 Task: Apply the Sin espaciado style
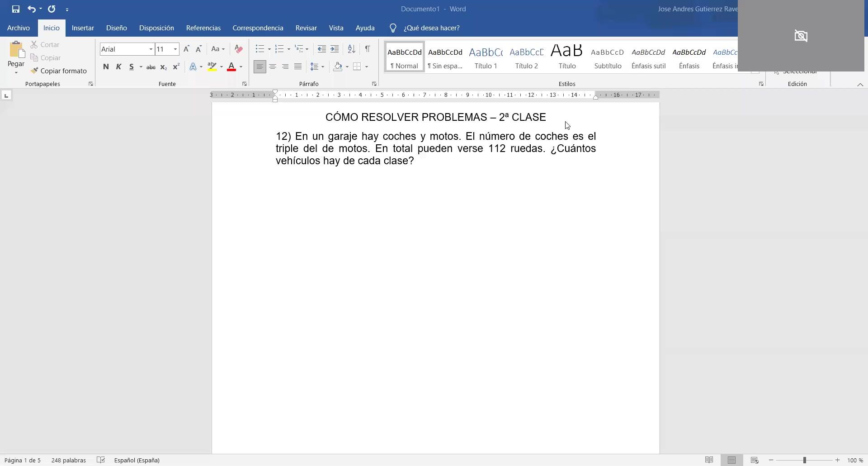coord(445,57)
